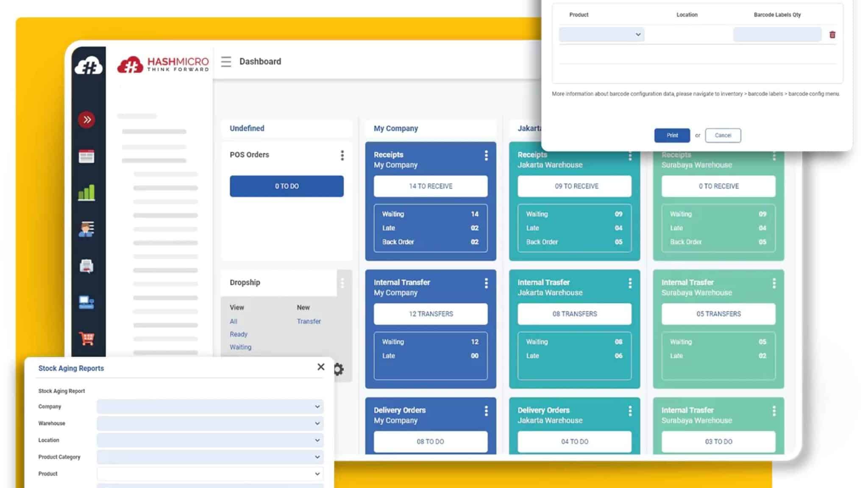Click the 08 TRANSFERS Jakarta button
Viewport: 868px width, 488px height.
[x=575, y=314]
